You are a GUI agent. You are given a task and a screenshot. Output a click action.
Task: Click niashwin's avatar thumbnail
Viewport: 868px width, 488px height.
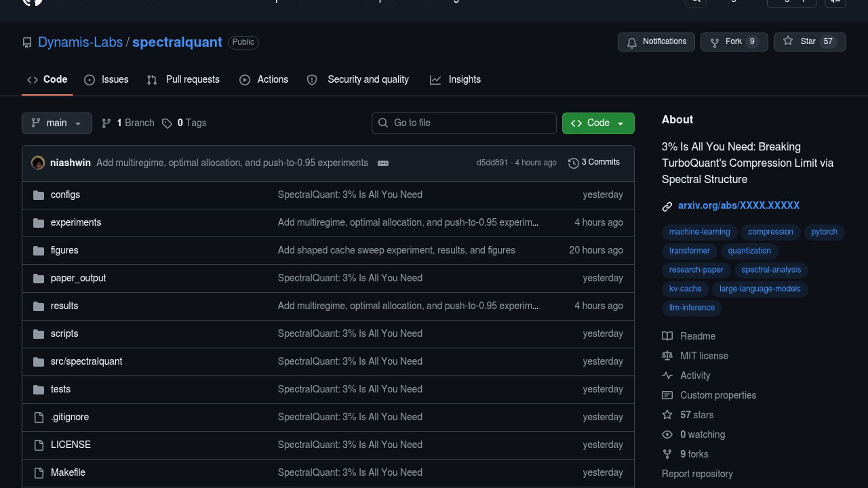pos(38,163)
